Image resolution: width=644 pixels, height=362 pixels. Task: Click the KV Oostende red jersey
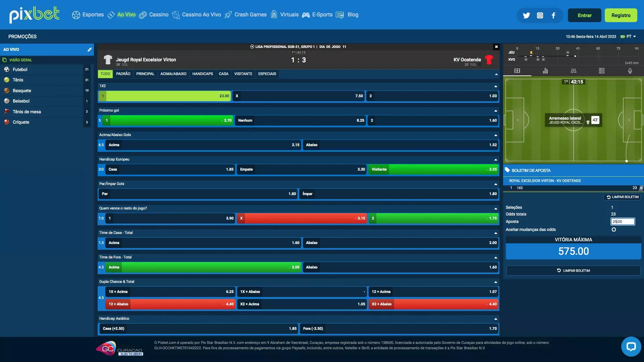[489, 60]
